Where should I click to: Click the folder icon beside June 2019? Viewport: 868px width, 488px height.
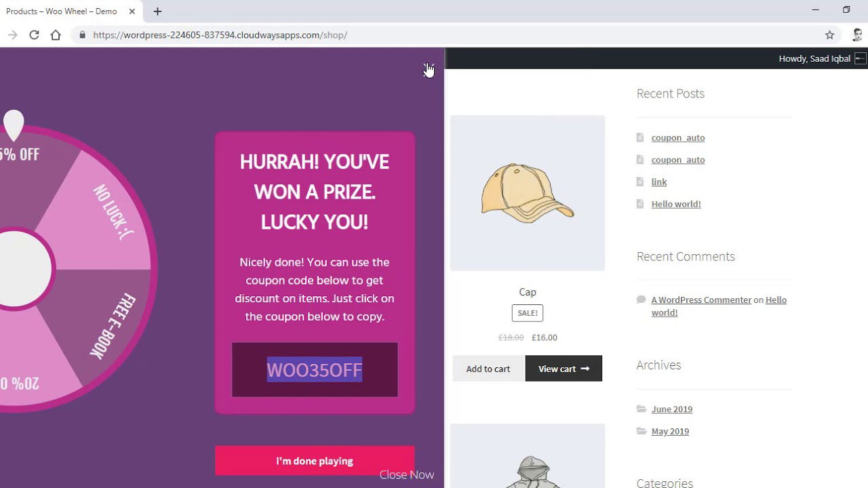641,409
